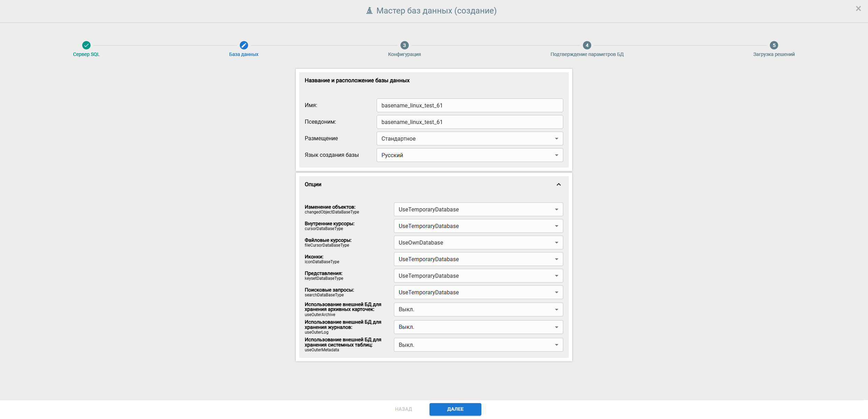Click the green checkmark icon for Сервер SQL step

point(86,45)
